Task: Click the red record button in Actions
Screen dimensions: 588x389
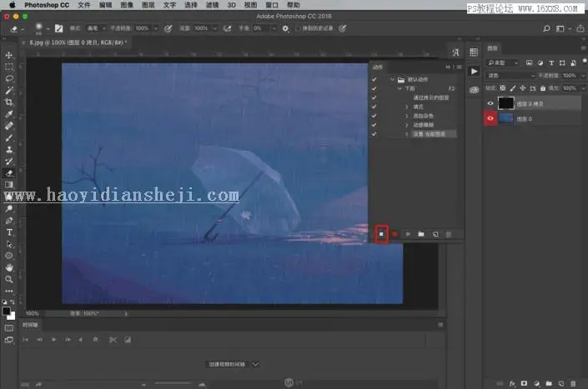Action: (395, 234)
